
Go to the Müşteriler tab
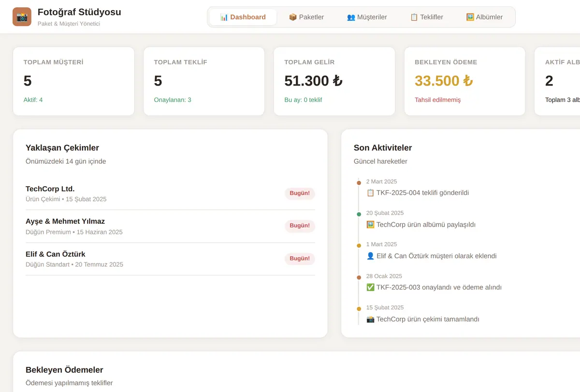pyautogui.click(x=367, y=17)
